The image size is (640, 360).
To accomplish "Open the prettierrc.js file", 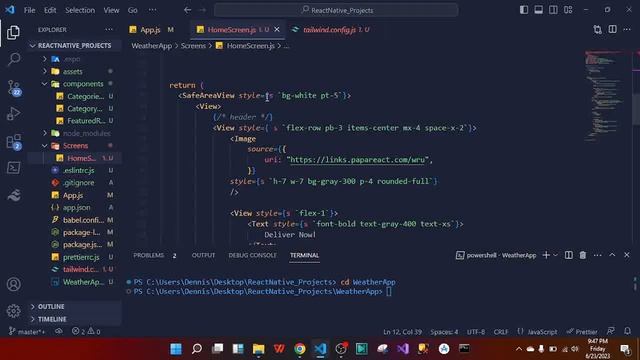I will click(75, 257).
